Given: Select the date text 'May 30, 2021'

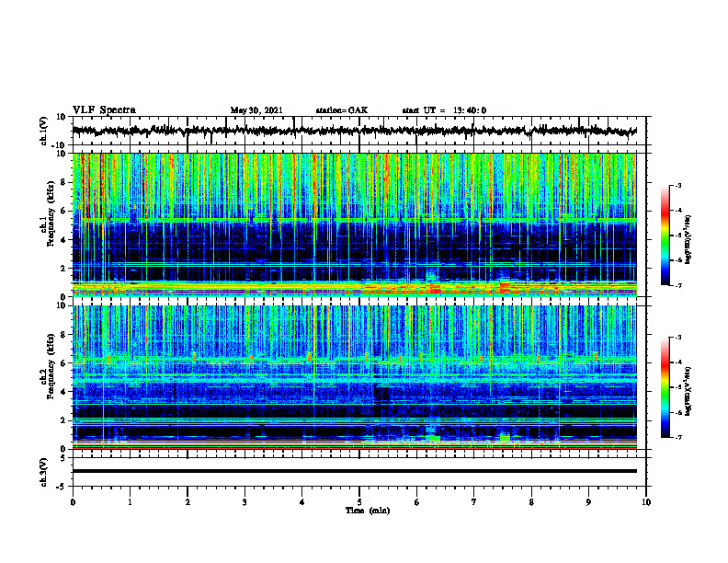Looking at the screenshot, I should pos(256,110).
